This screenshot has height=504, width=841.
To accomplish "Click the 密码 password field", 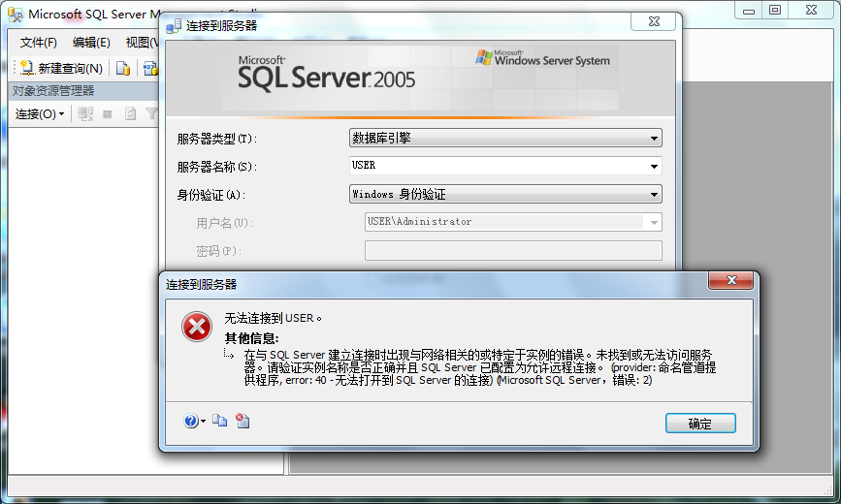I will (x=513, y=250).
